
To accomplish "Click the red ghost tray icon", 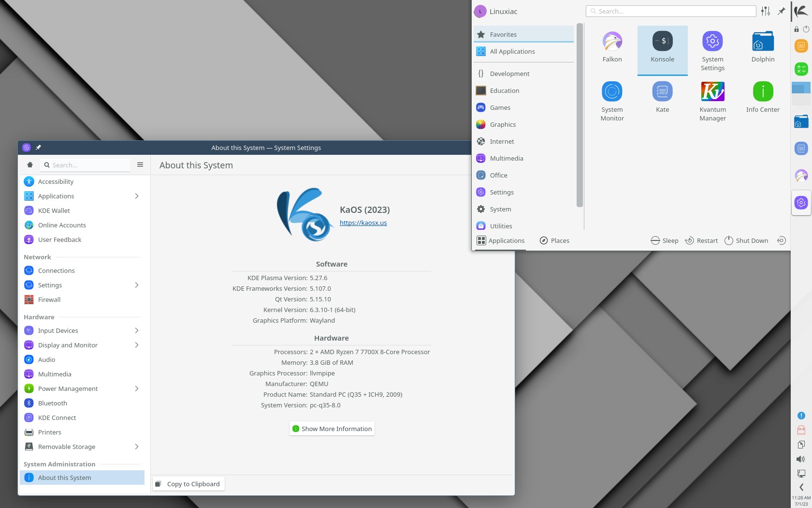I will coord(801,430).
